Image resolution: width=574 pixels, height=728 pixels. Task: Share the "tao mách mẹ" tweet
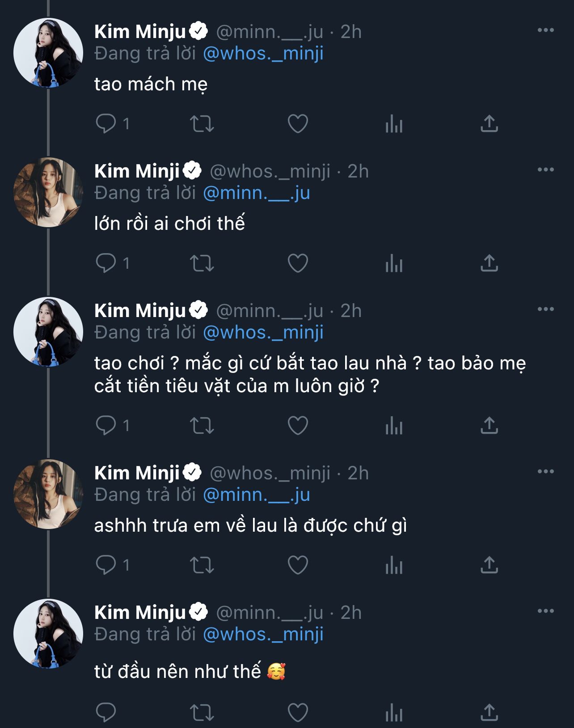tap(489, 124)
